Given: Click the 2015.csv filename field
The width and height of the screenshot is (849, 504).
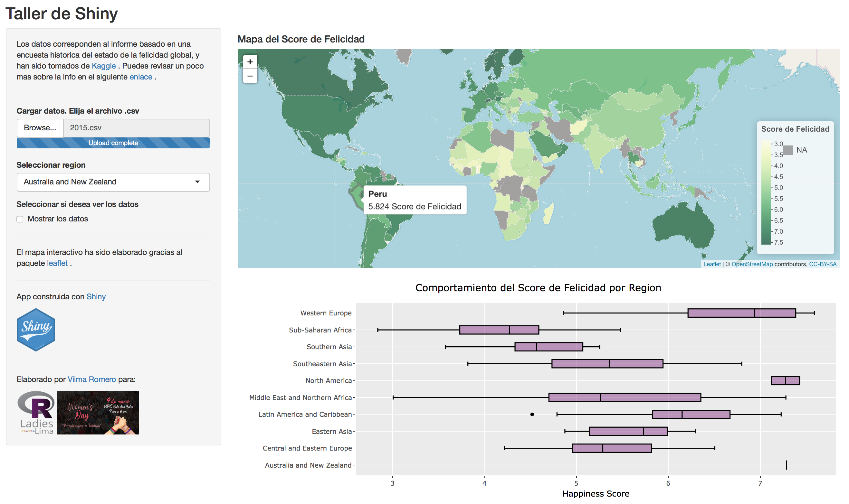Looking at the screenshot, I should tap(136, 128).
